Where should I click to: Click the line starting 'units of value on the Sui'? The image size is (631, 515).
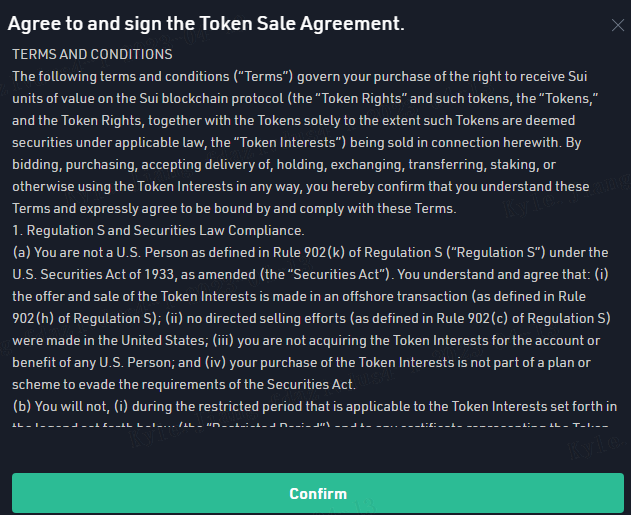(x=305, y=99)
